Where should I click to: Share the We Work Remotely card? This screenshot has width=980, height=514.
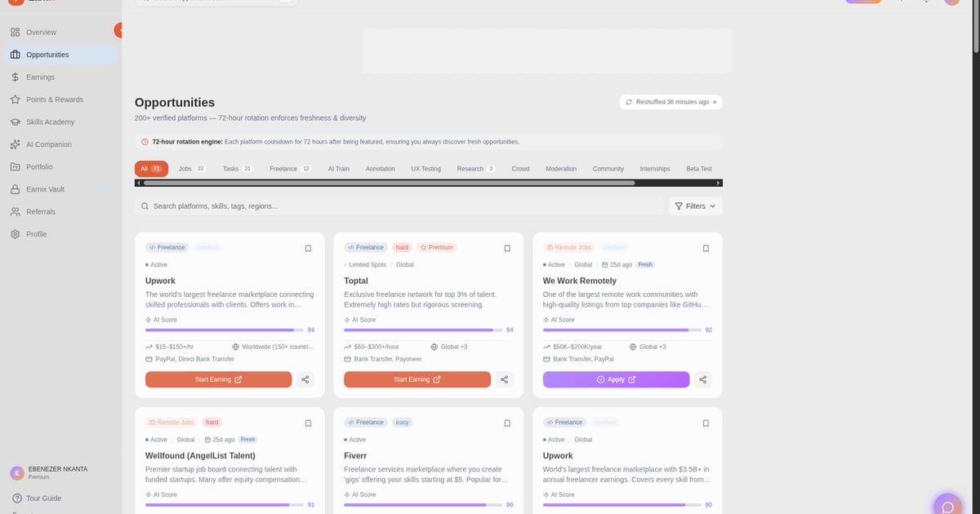[x=702, y=379]
